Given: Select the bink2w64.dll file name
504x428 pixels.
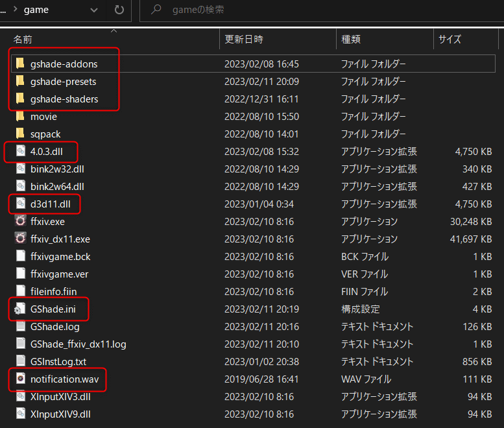Looking at the screenshot, I should (57, 186).
